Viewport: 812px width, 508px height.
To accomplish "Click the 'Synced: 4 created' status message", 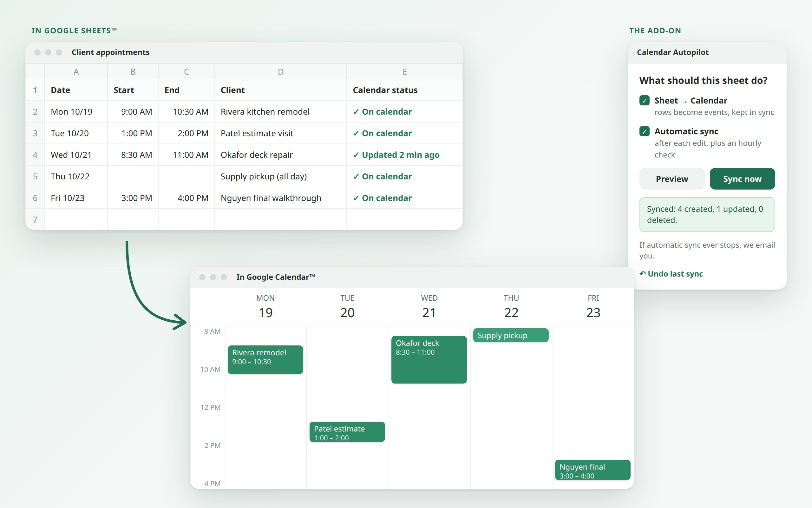I will pyautogui.click(x=707, y=214).
